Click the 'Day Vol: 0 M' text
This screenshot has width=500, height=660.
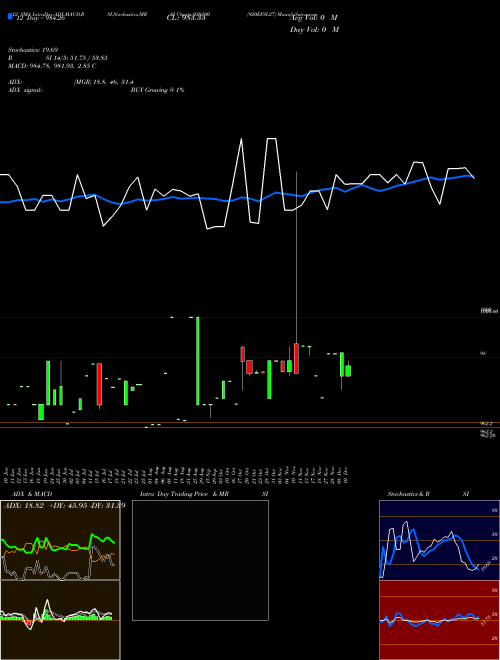coord(314,30)
